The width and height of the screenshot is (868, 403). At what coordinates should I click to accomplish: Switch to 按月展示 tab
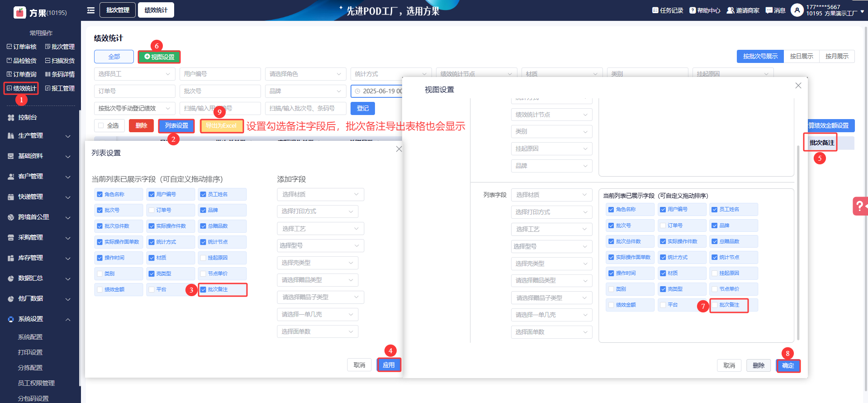coord(837,56)
